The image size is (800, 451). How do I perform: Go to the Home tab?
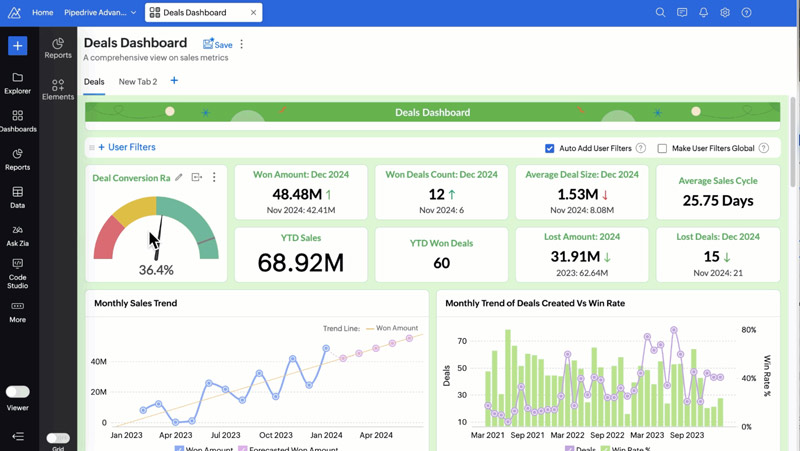42,13
